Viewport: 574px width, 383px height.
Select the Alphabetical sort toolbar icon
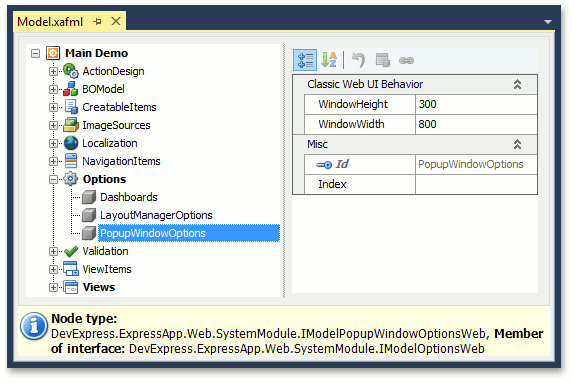329,60
